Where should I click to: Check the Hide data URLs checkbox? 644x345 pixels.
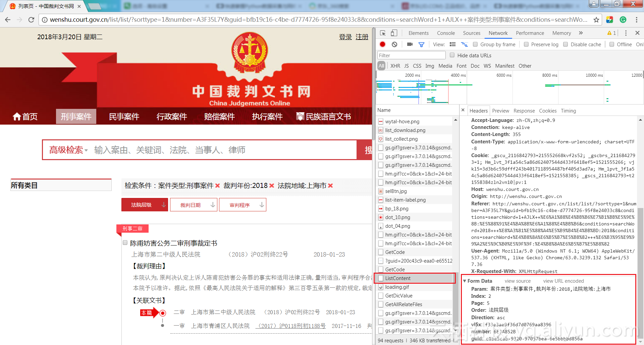(452, 55)
